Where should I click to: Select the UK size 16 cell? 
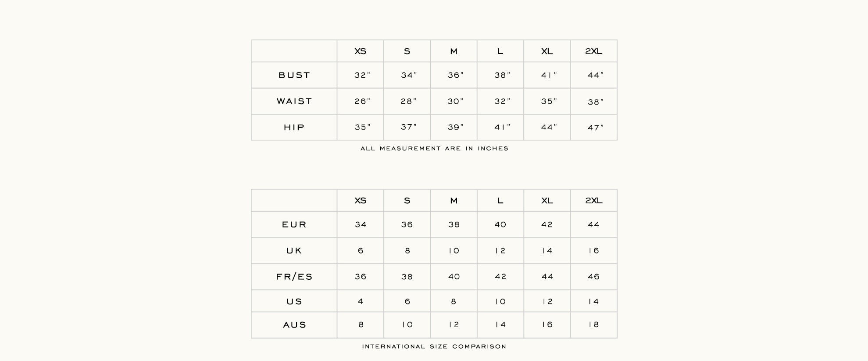coord(593,251)
